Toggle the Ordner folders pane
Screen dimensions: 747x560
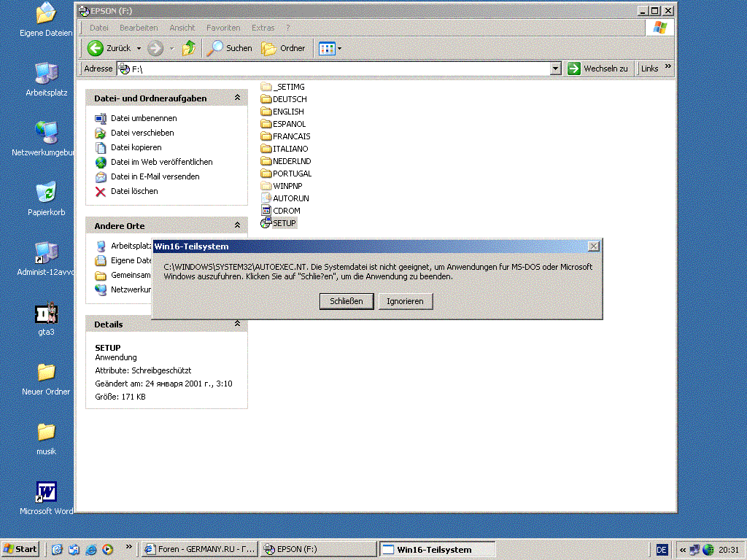coord(284,48)
